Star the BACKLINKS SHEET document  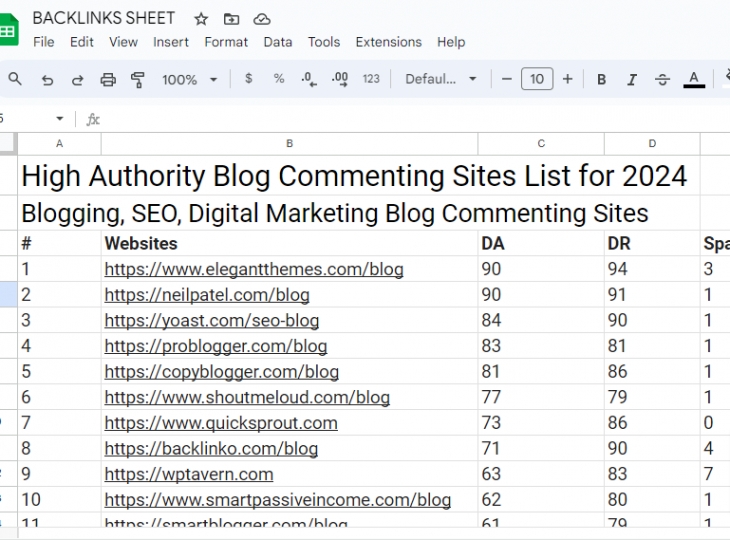(x=201, y=19)
